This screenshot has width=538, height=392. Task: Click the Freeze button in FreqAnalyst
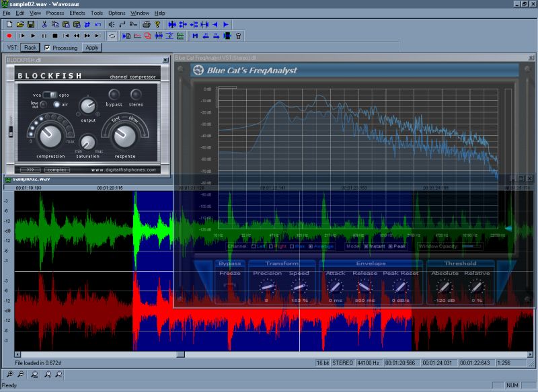(x=229, y=285)
